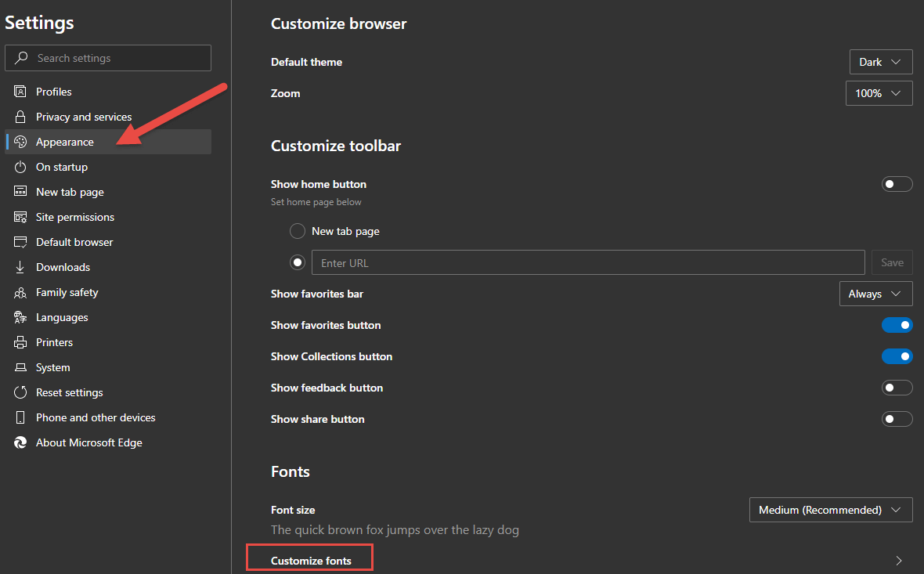Open the System settings section
This screenshot has height=574, width=924.
[x=52, y=367]
